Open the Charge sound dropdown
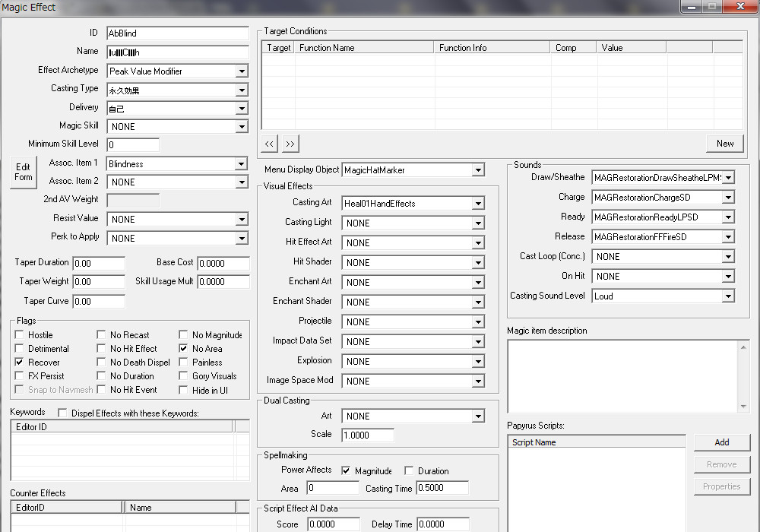The image size is (760, 532). (x=728, y=197)
